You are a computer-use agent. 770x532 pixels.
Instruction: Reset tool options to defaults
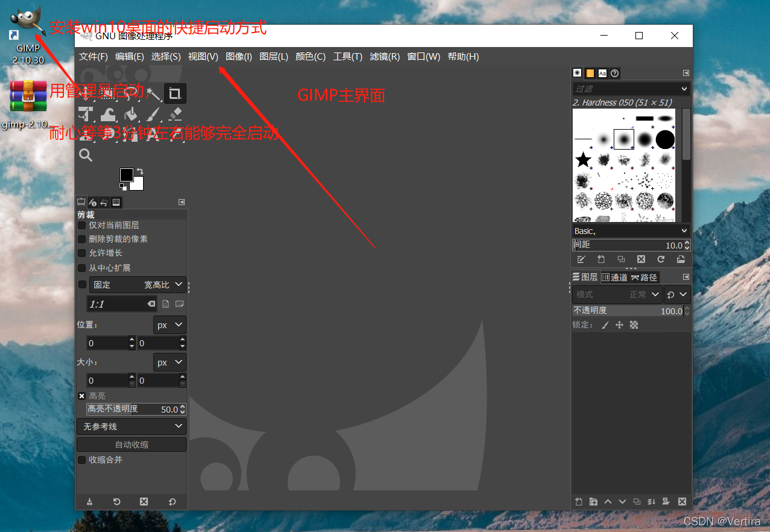172,501
